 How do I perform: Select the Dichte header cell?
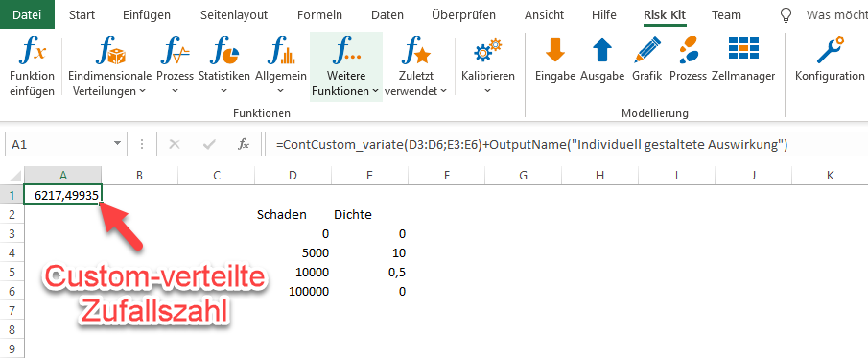pos(369,214)
